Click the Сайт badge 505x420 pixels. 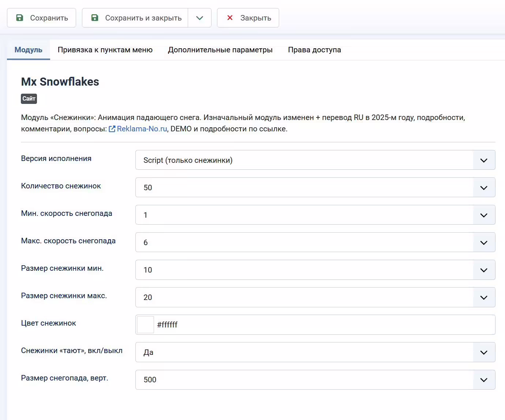29,98
